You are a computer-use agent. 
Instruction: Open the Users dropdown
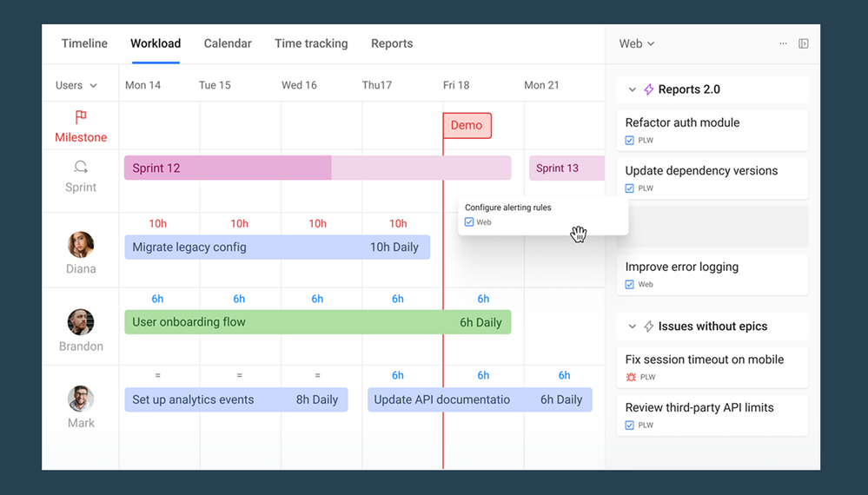tap(76, 85)
